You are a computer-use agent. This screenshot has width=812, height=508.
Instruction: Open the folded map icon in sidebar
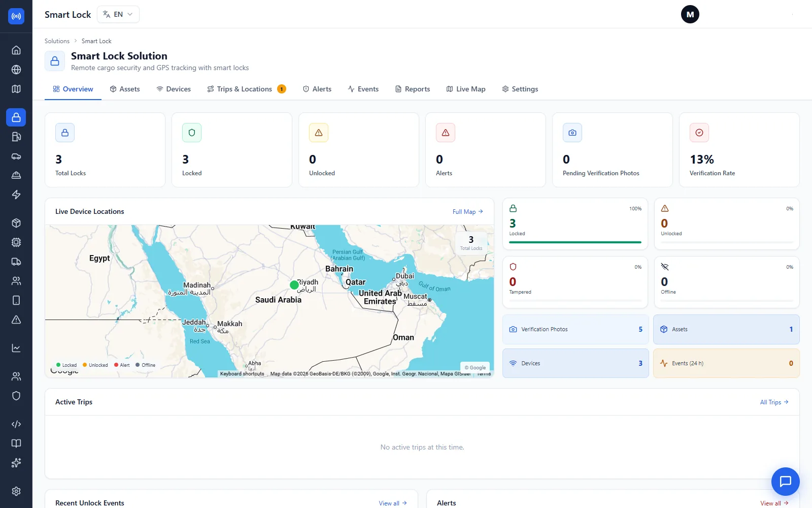(x=16, y=89)
